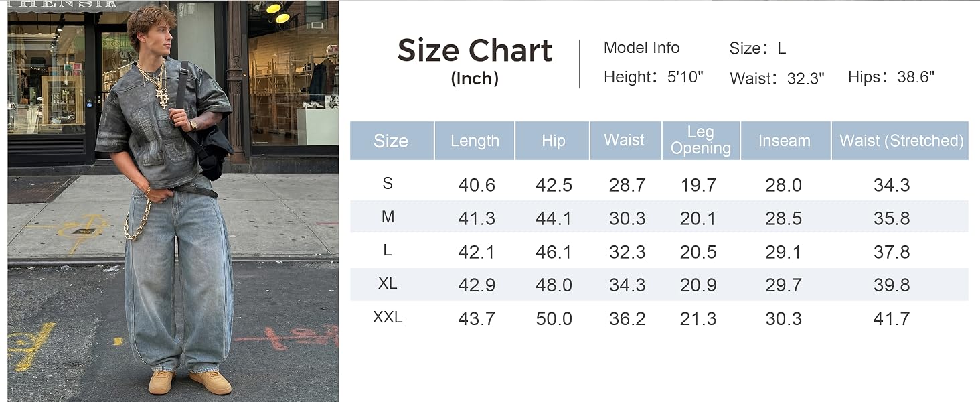This screenshot has height=402, width=980.
Task: Click the L size row label
Action: tap(388, 251)
